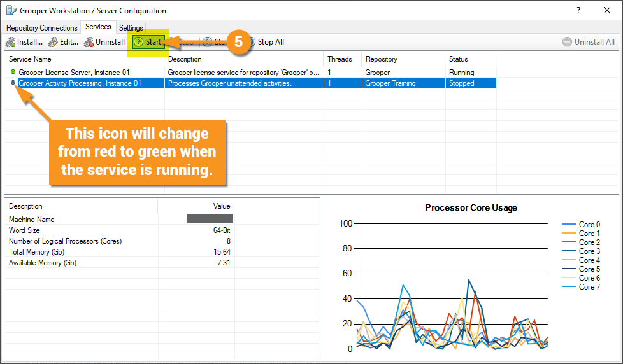Click the Edit service toolbar icon
623x364 pixels.
(x=53, y=42)
